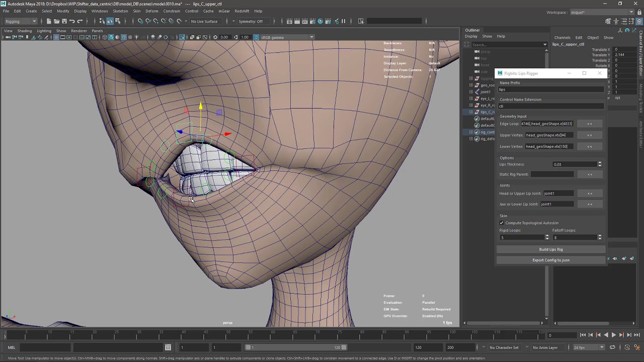
Task: Click the Rigid Loops value field
Action: pos(522,237)
